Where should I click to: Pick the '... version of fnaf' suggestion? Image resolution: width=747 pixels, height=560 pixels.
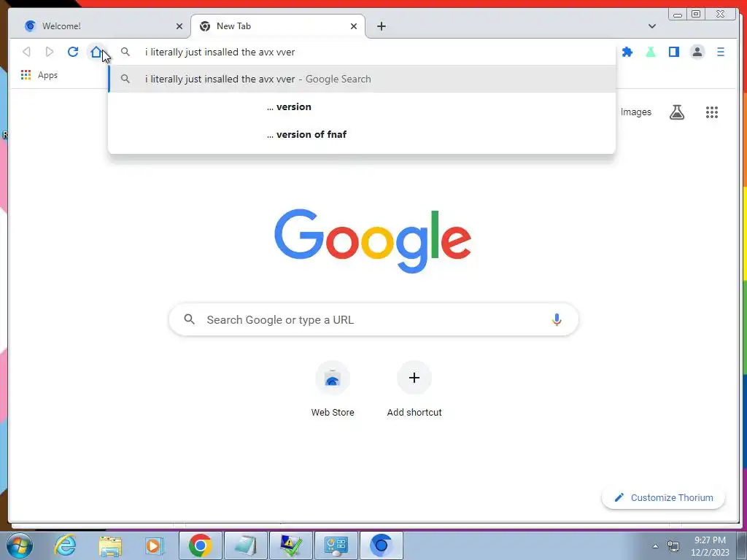point(362,134)
